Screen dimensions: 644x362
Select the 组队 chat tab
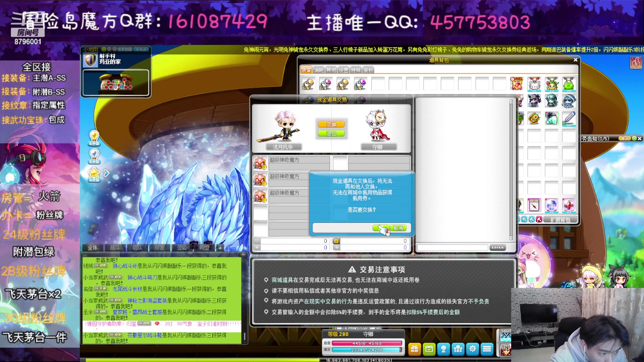point(137,248)
